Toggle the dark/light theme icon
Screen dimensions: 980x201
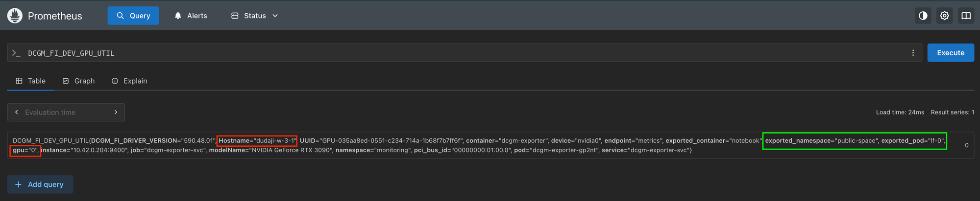point(923,16)
